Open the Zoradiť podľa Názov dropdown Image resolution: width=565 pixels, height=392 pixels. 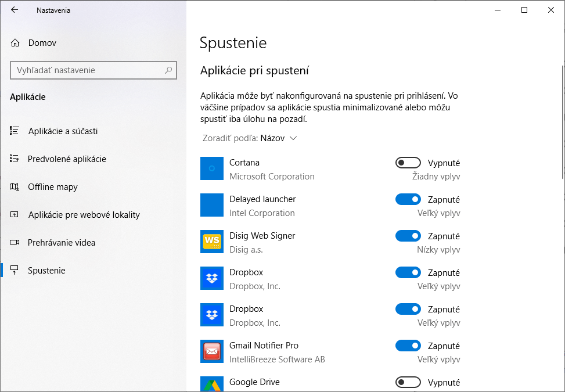[250, 138]
